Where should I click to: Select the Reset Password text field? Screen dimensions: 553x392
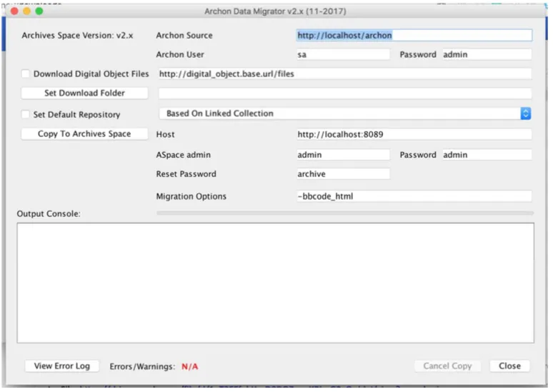tap(343, 174)
